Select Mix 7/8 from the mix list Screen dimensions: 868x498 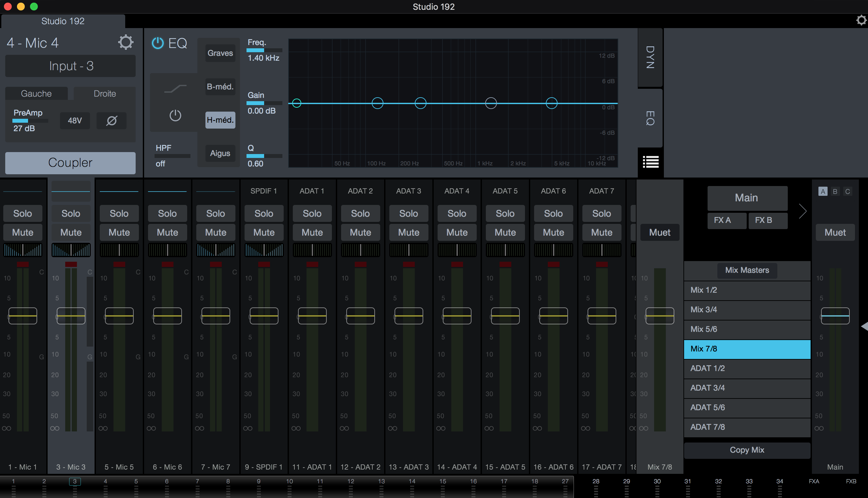747,349
